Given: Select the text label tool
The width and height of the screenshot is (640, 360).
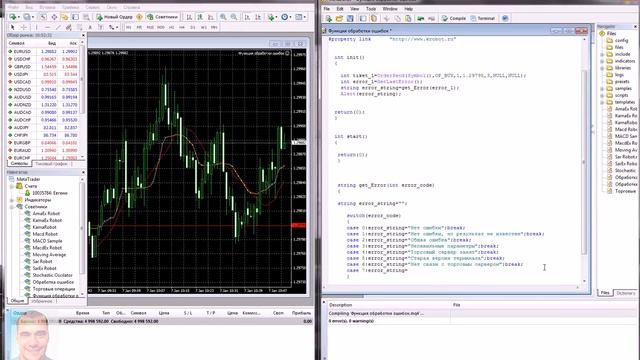Looking at the screenshot, I should pos(90,27).
